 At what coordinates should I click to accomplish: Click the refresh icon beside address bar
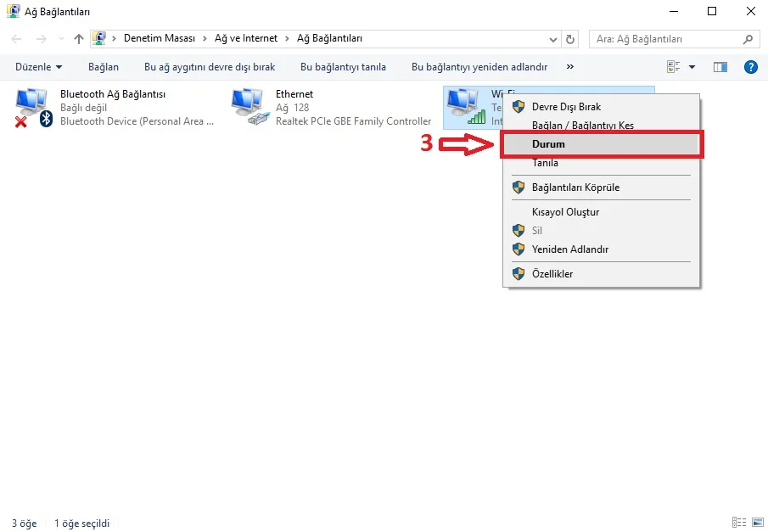tap(571, 39)
